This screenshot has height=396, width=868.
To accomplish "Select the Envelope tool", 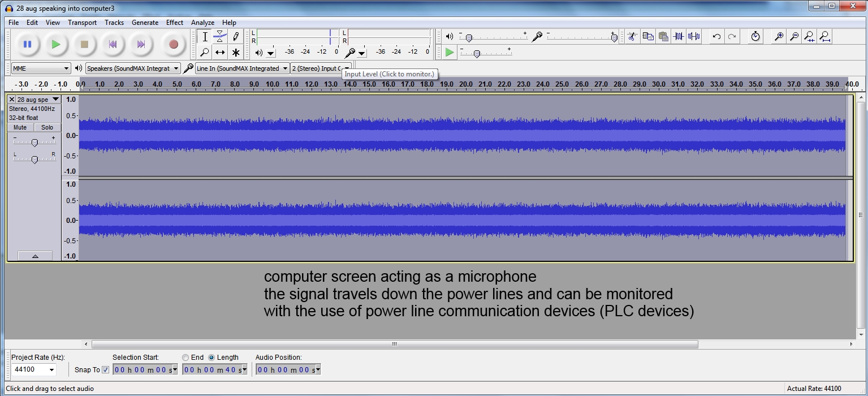I will pos(220,37).
